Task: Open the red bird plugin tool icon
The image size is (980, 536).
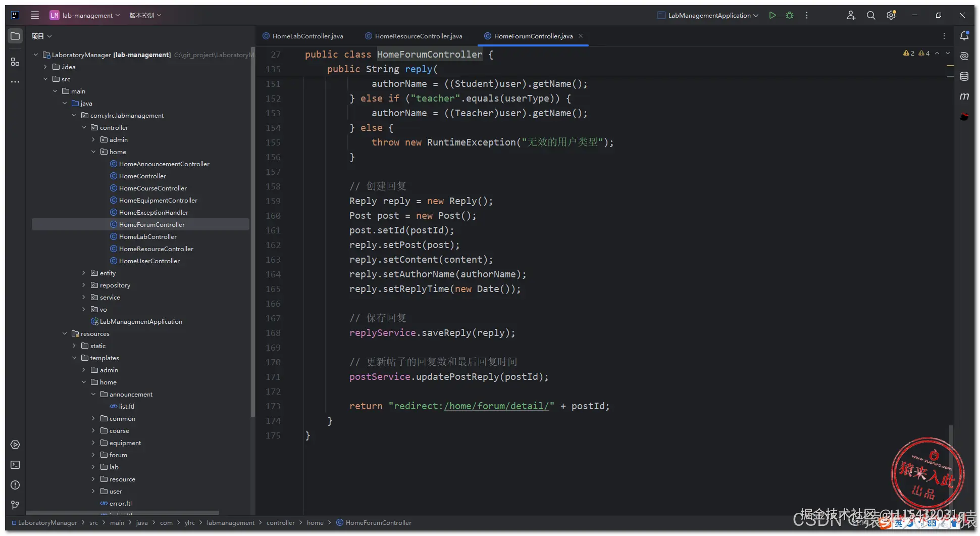Action: coord(964,117)
